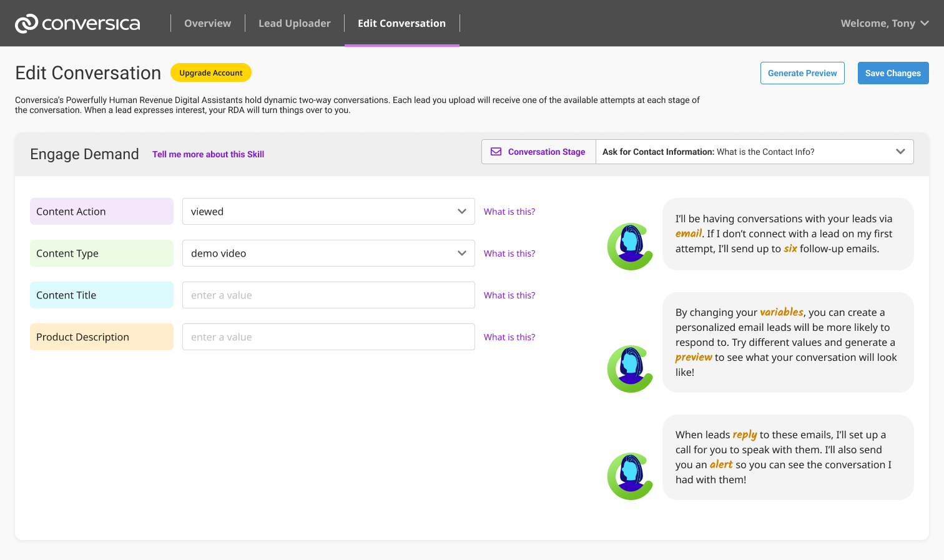Click Generate Preview

pyautogui.click(x=802, y=73)
